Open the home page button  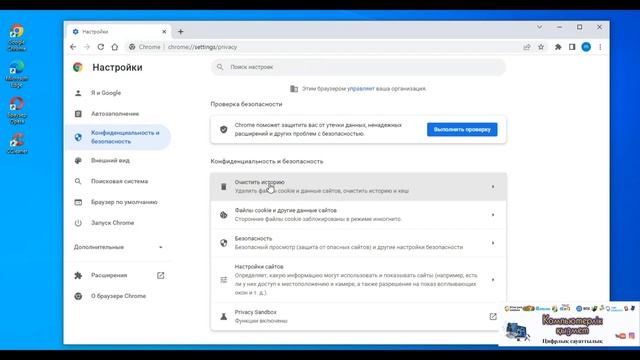coord(115,47)
